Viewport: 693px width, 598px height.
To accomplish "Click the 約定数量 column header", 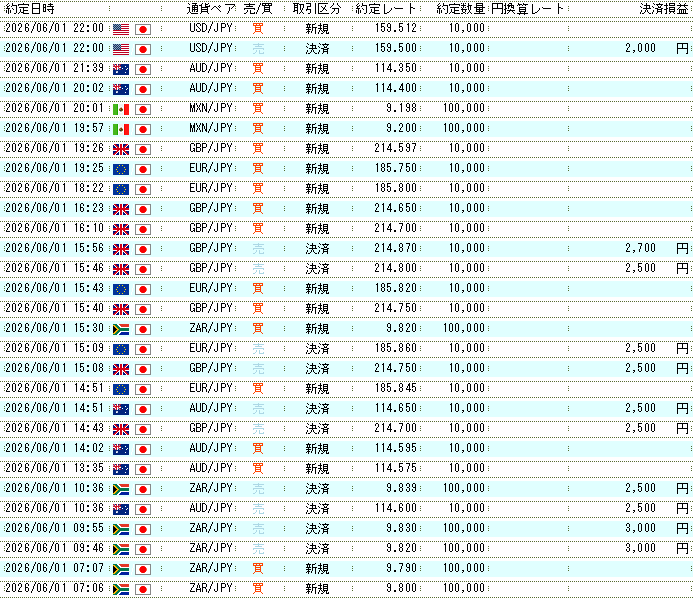I will point(461,8).
